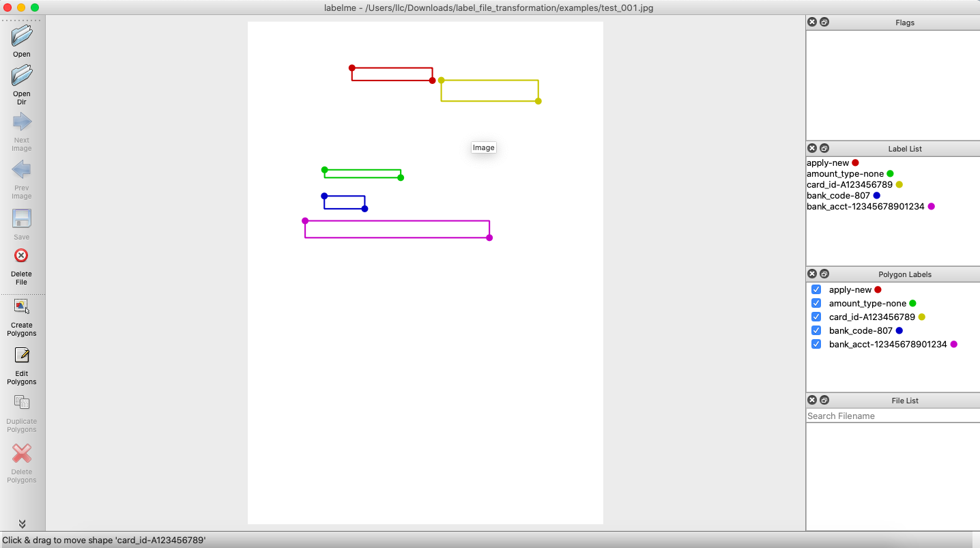Click magenta dot beside bank_acct polygon label
The height and width of the screenshot is (548, 980).
click(953, 344)
